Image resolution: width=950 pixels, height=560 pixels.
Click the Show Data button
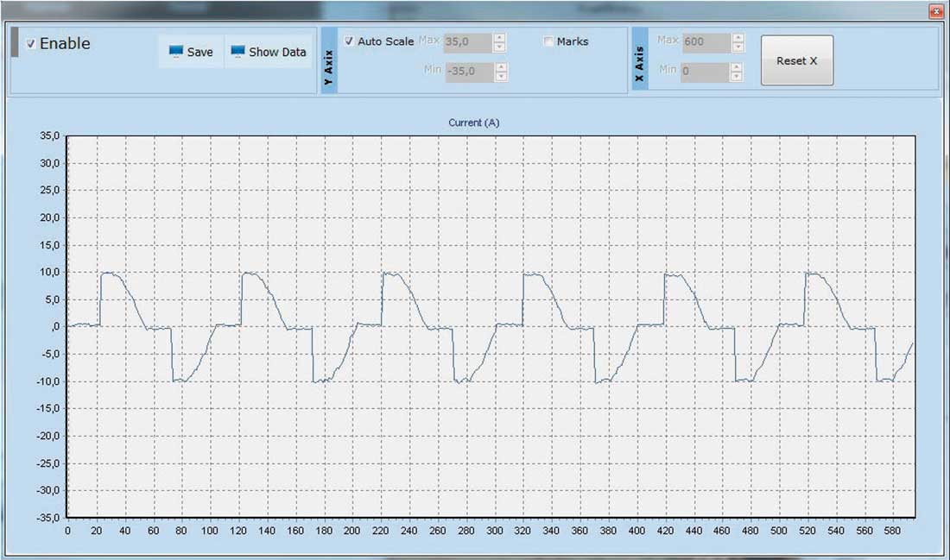point(269,52)
